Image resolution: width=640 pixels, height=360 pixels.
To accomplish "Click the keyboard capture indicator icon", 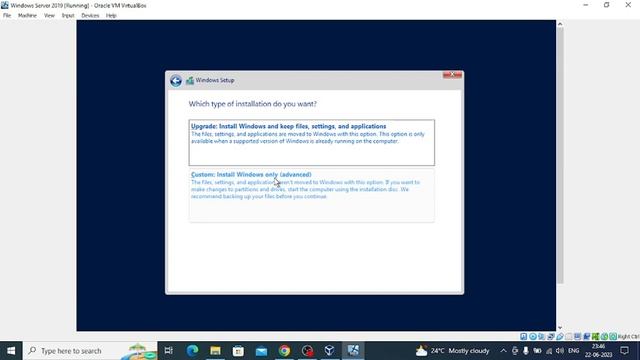I will (613, 336).
